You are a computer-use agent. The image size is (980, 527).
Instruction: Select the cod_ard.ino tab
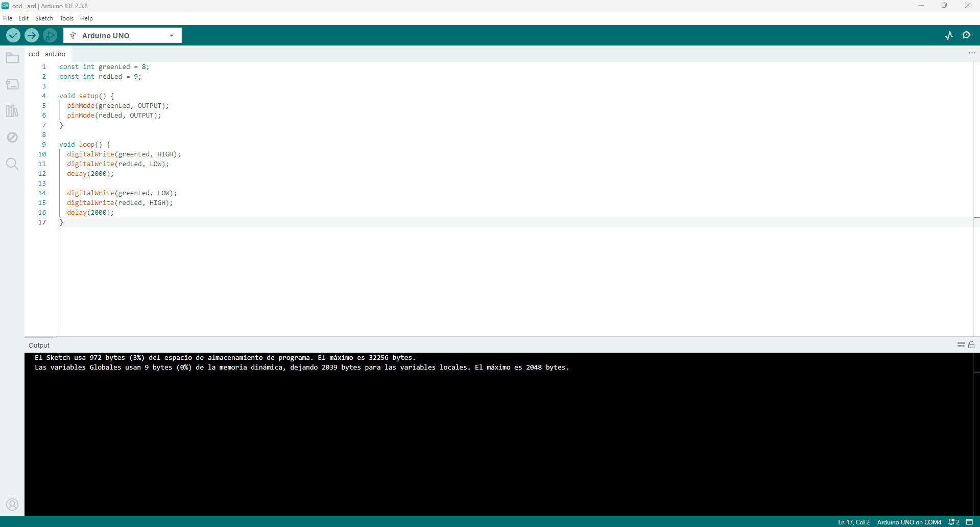tap(46, 54)
